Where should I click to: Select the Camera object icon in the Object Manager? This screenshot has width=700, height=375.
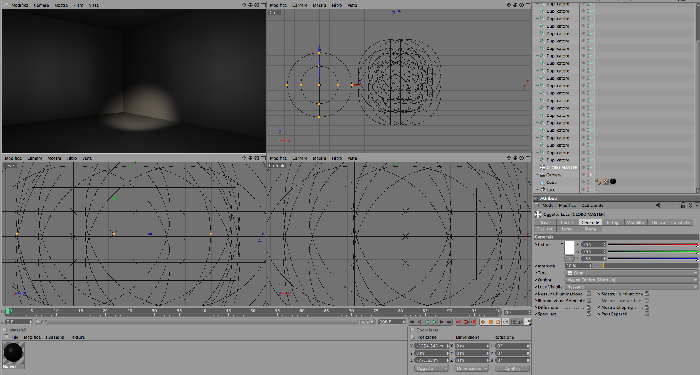542,175
